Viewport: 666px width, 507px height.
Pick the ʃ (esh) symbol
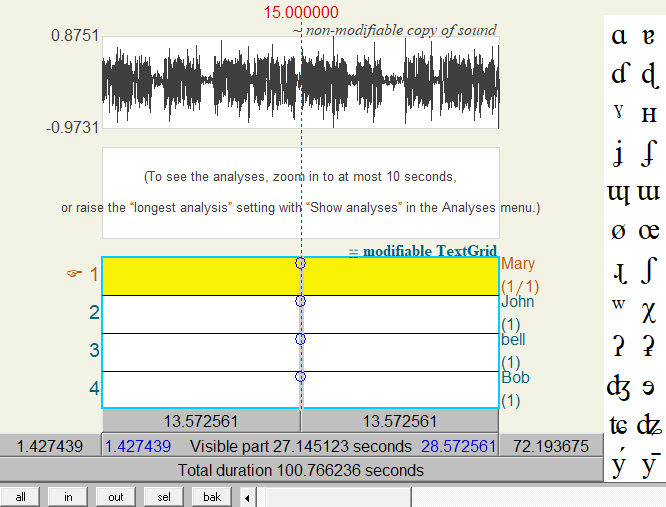[x=648, y=270]
